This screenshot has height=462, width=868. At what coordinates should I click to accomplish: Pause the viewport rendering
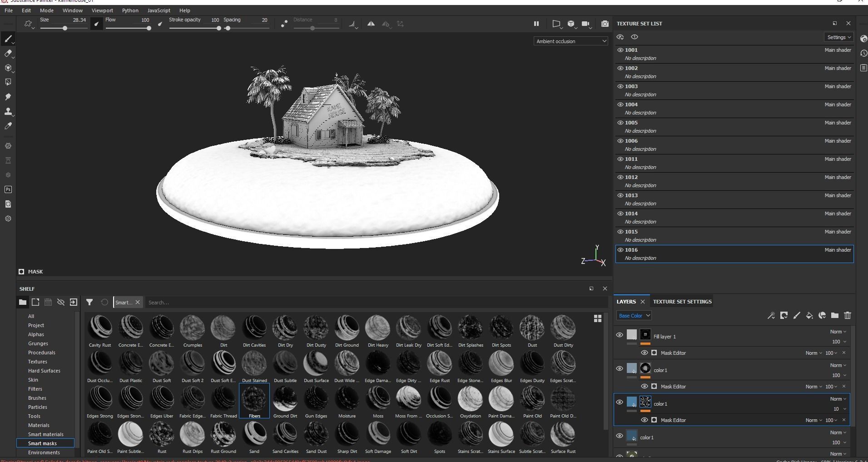[536, 24]
